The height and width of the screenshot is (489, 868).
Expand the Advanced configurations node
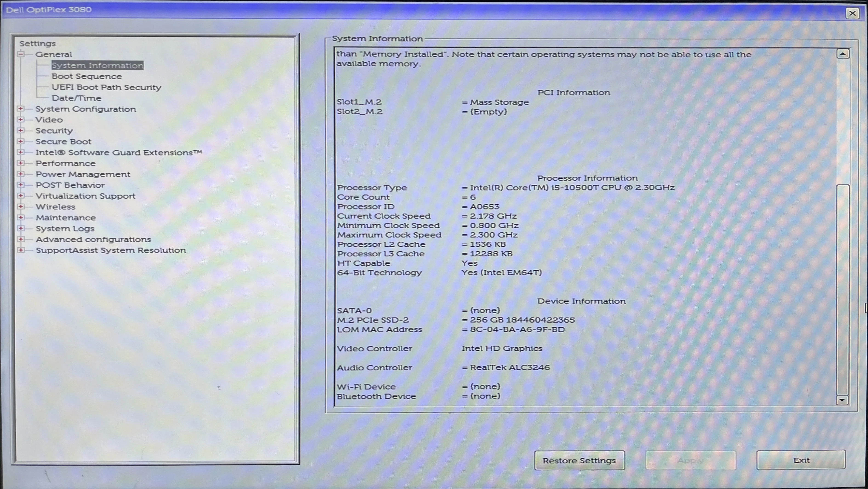click(21, 239)
